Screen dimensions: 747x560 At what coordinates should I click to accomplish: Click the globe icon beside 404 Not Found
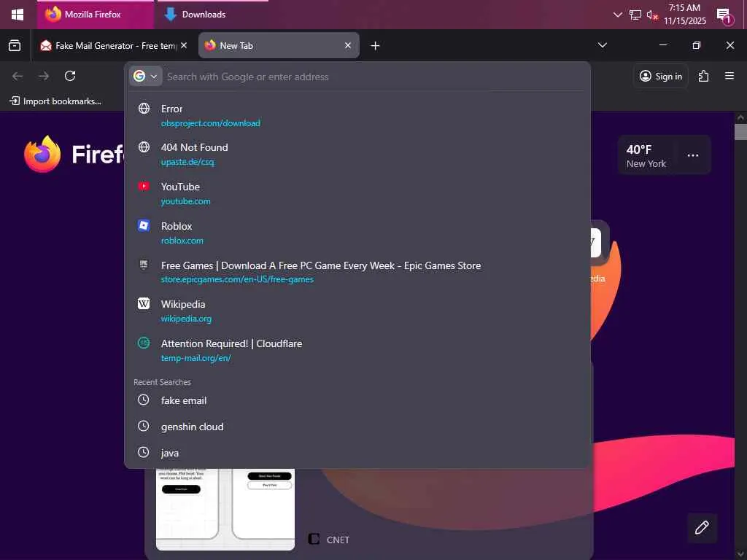[144, 147]
